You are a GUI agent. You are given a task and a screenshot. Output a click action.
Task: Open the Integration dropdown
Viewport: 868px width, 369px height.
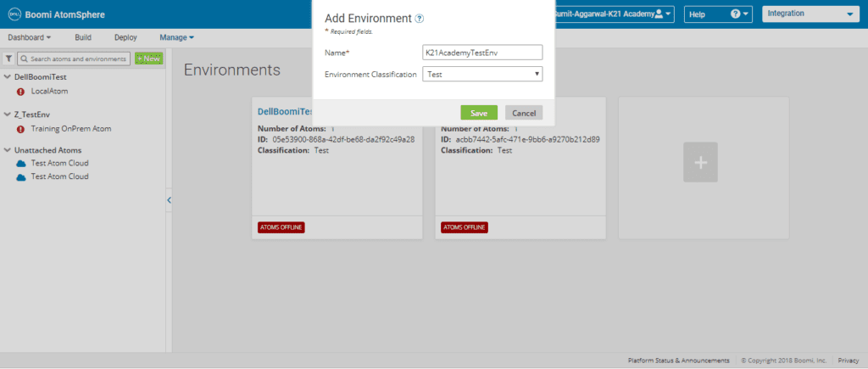[811, 14]
